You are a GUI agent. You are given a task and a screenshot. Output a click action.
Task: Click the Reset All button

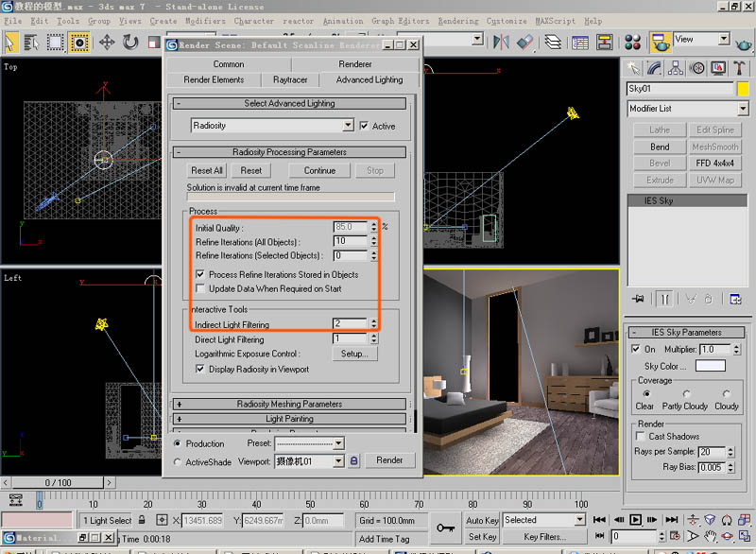206,170
